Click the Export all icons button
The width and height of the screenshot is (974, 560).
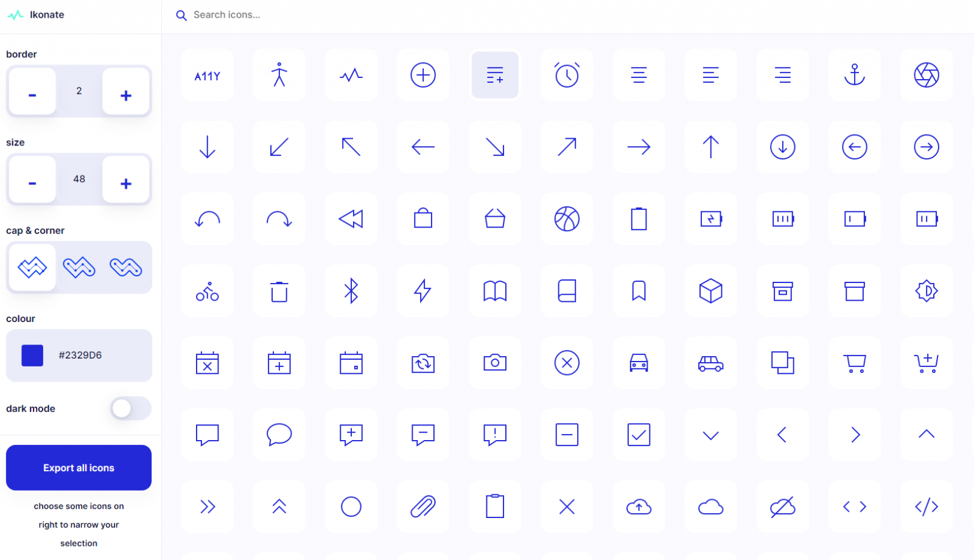pos(79,467)
